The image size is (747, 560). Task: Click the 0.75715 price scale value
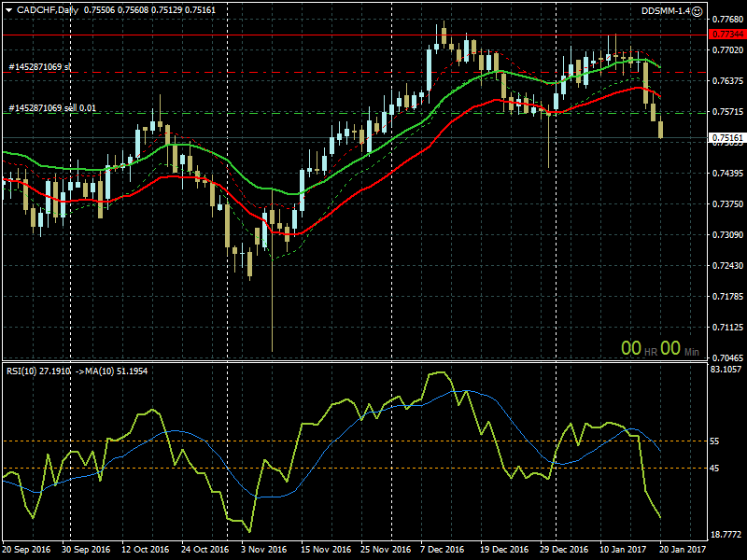[727, 111]
